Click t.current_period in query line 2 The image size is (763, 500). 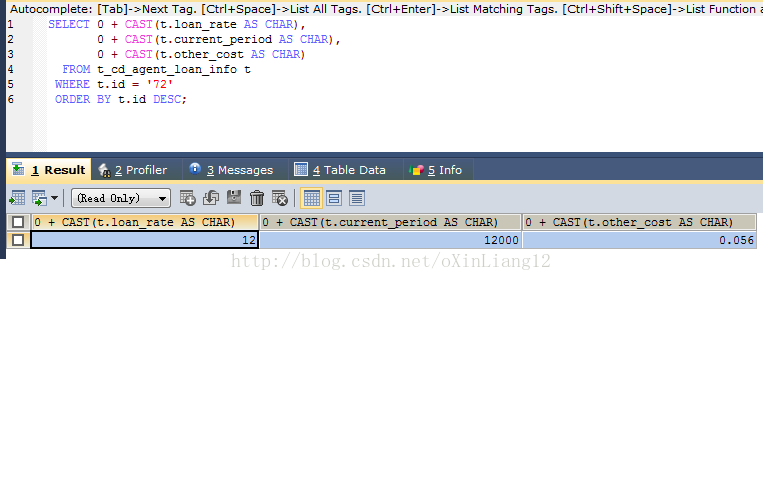click(216, 39)
